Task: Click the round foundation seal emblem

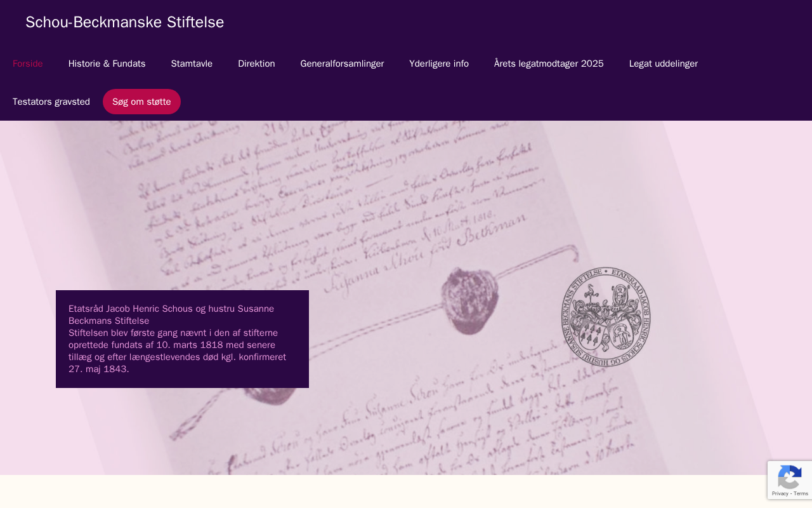Action: tap(606, 317)
